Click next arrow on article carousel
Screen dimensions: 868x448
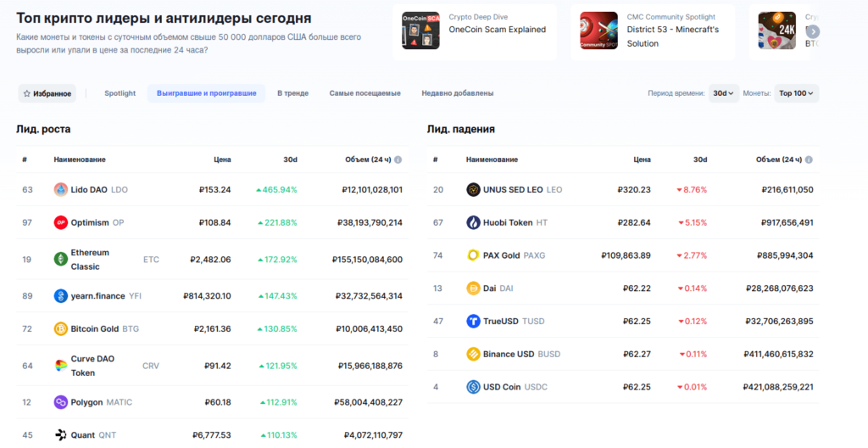click(813, 31)
